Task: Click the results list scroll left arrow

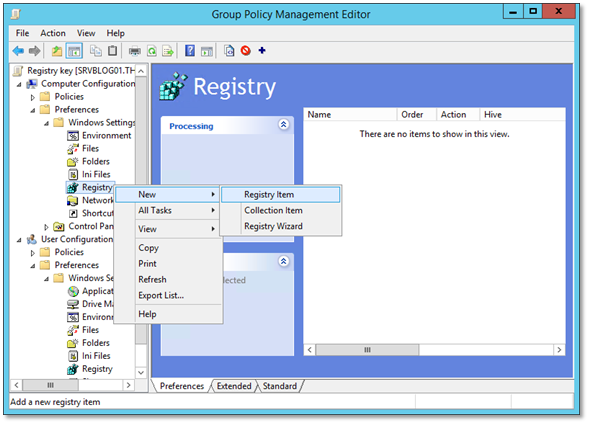Action: click(310, 350)
